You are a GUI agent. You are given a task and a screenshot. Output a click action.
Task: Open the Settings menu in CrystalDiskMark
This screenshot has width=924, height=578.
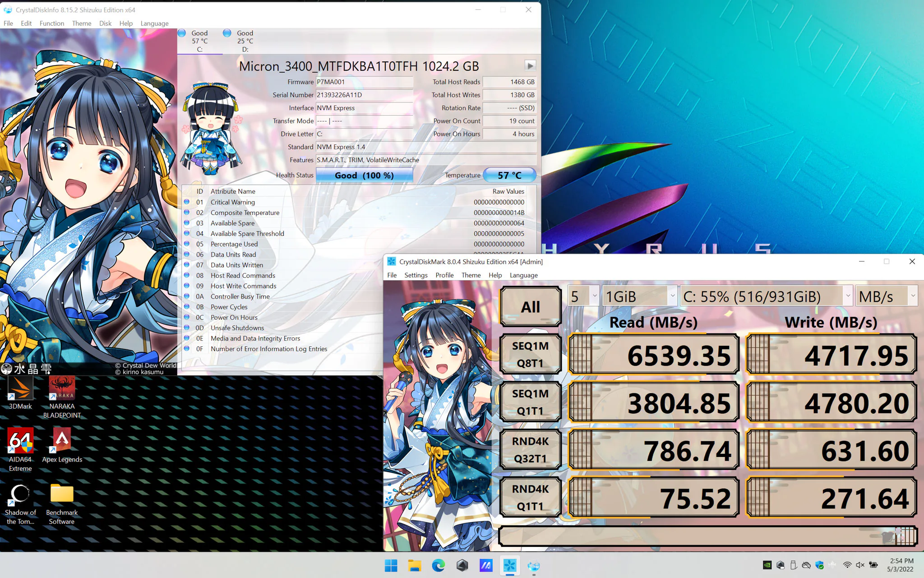tap(416, 275)
